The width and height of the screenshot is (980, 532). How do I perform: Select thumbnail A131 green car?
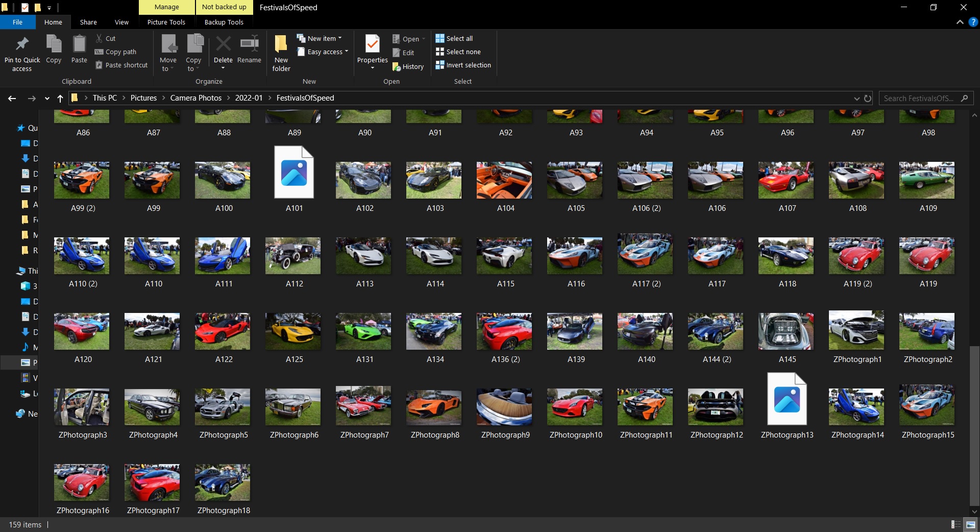click(x=363, y=331)
